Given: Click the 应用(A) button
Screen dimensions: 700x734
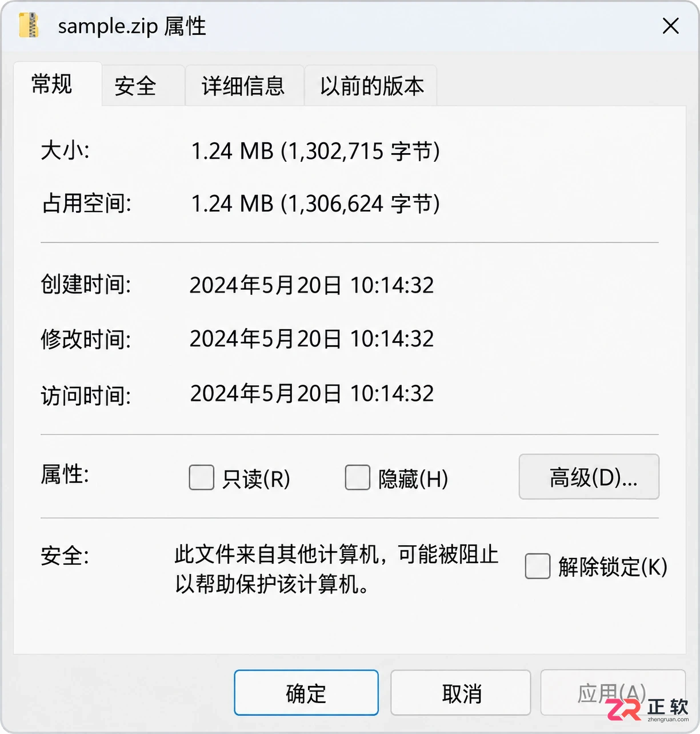Looking at the screenshot, I should point(613,693).
